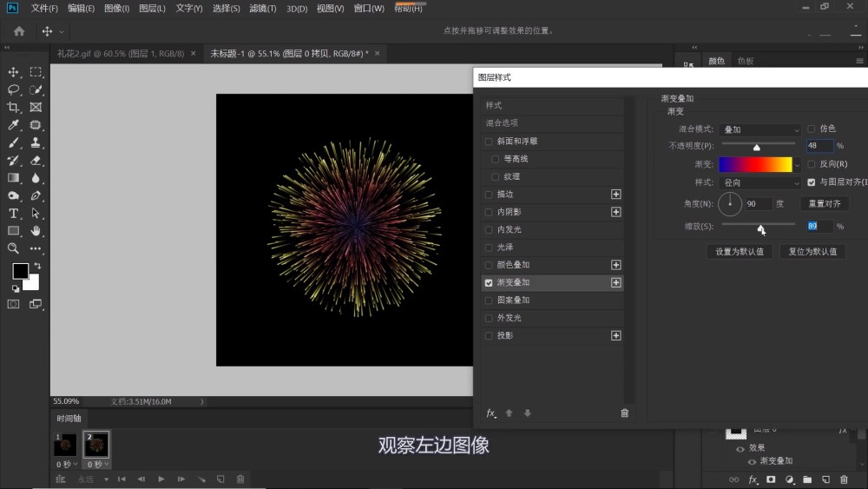Add another 投影 with plus button
The width and height of the screenshot is (868, 489).
615,335
